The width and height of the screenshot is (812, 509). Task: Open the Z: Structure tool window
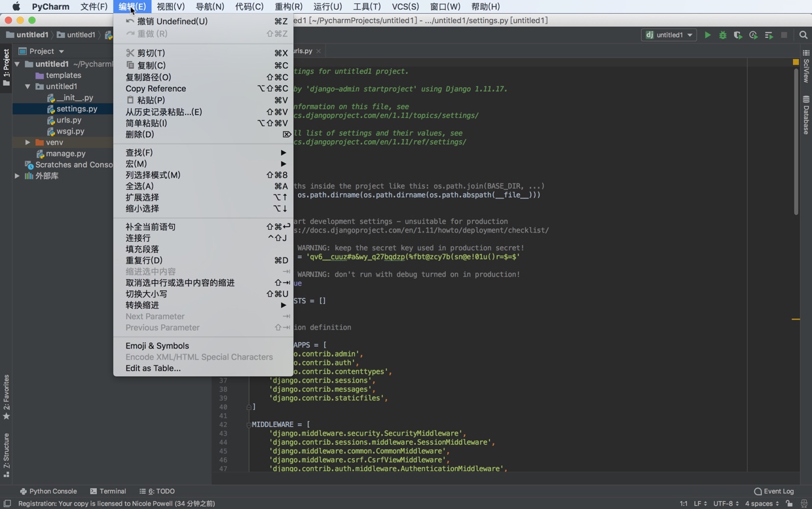6,455
